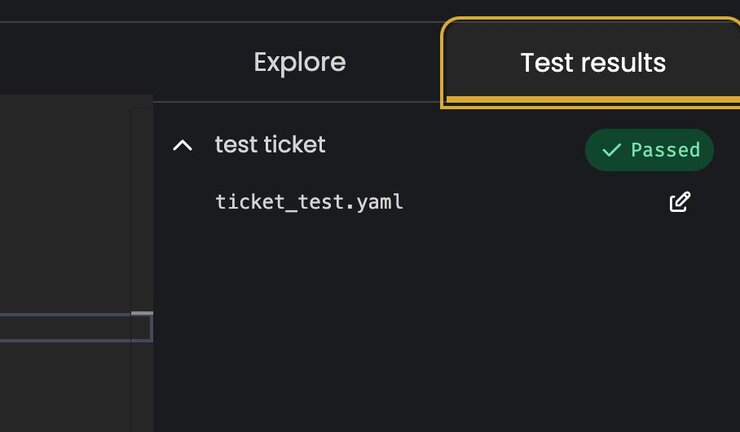
Task: Click the blank editor area above the highlighted line
Action: point(65,203)
